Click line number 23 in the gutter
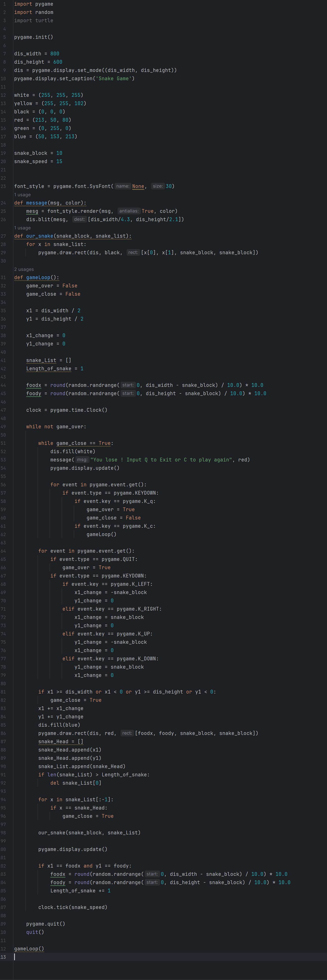This screenshot has height=980, width=327. pyautogui.click(x=3, y=186)
